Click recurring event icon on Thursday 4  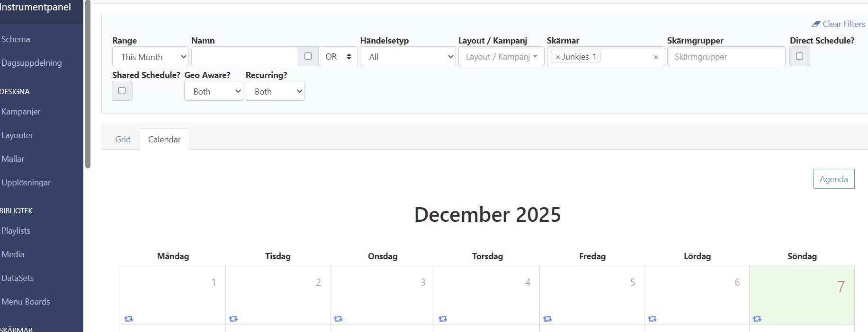(443, 319)
